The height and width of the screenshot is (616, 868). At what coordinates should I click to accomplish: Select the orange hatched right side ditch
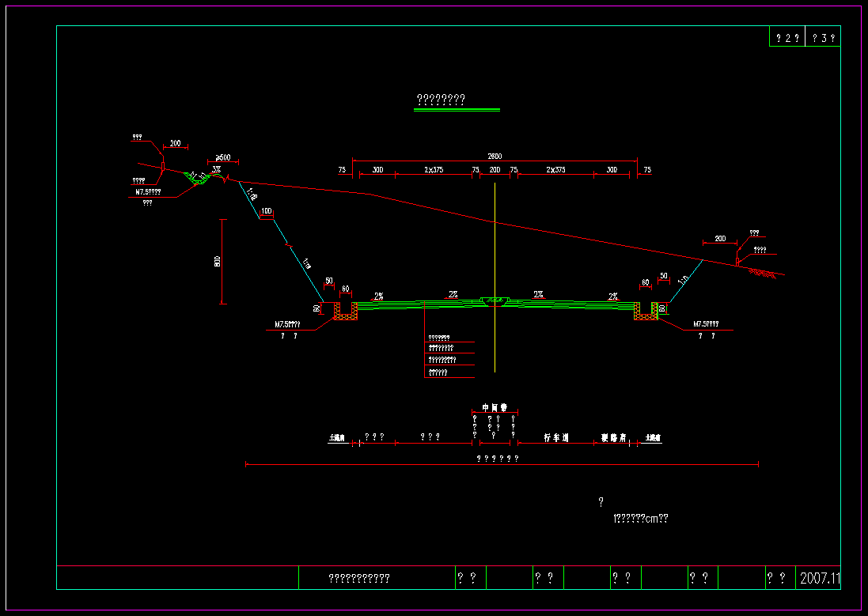(645, 312)
